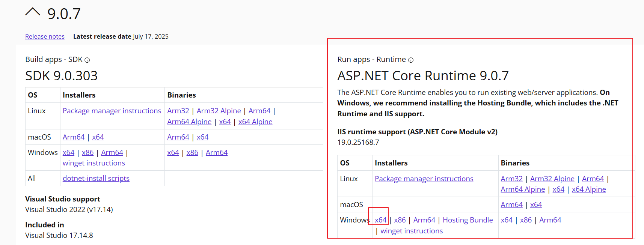Viewport: 644px width, 245px height.
Task: Click the info icon next to Run apps - Runtime
Action: point(411,60)
